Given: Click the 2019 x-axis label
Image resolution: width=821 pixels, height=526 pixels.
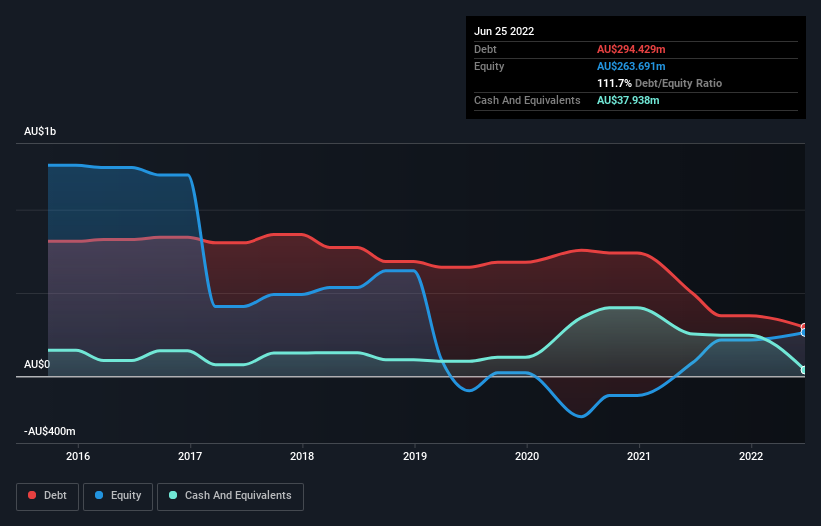Looking at the screenshot, I should (x=415, y=456).
